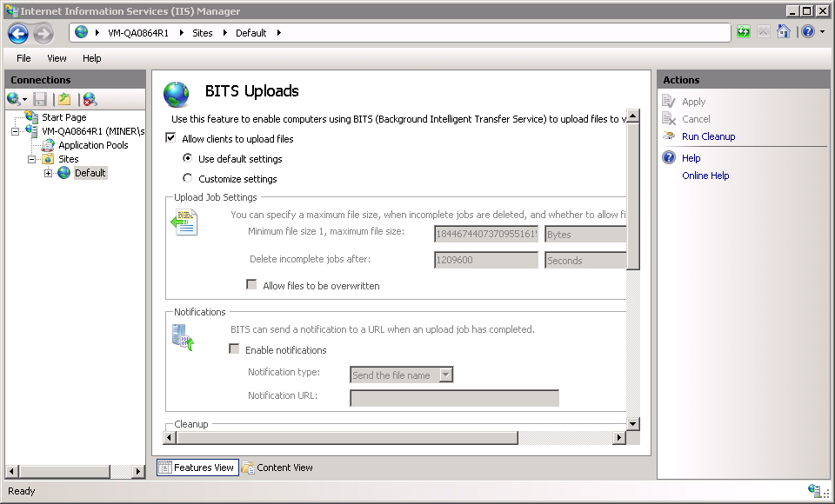Click the network status icon in status bar
This screenshot has height=504, width=835.
[x=814, y=490]
